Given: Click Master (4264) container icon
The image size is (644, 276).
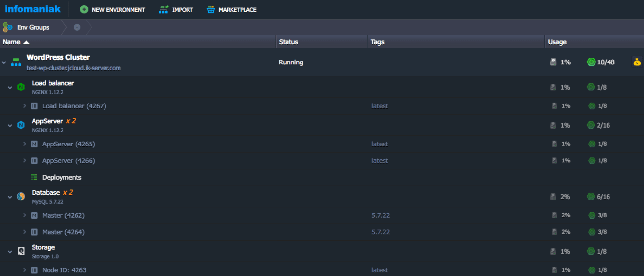Looking at the screenshot, I should pos(34,232).
